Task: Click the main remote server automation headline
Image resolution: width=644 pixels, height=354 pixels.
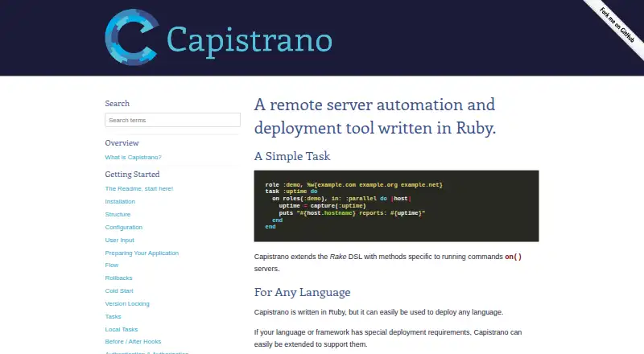Action: click(375, 116)
